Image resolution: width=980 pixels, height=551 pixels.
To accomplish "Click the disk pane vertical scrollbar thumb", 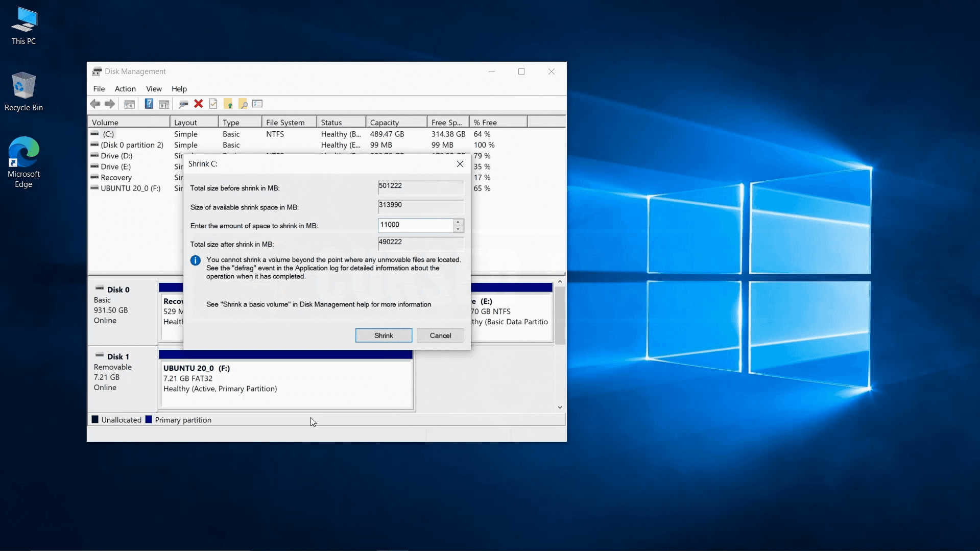I will 560,316.
